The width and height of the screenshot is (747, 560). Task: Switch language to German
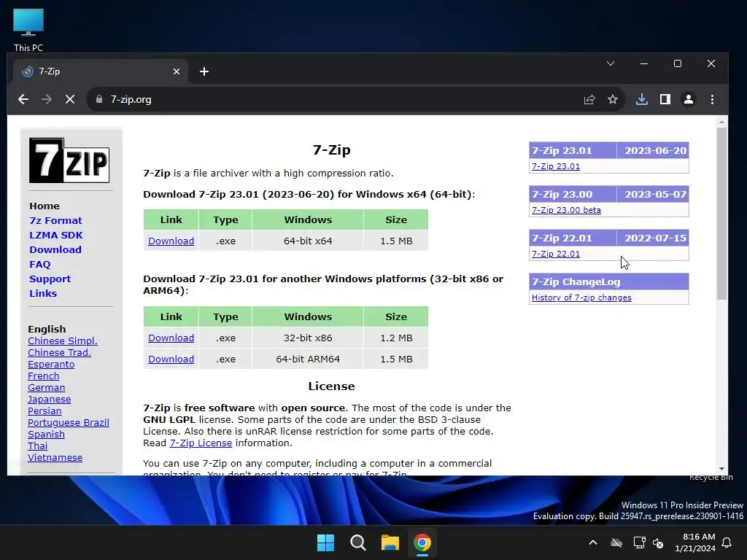click(46, 388)
